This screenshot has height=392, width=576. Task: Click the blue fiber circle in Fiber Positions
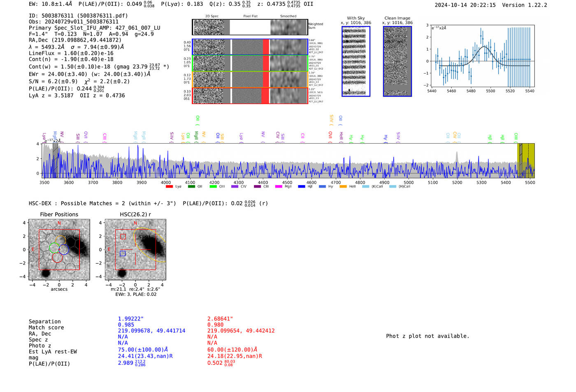point(63,249)
